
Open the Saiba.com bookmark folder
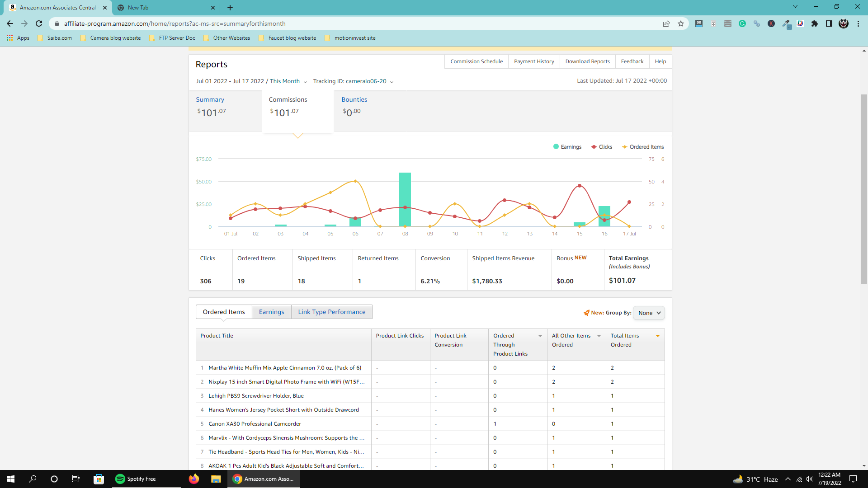click(x=55, y=38)
